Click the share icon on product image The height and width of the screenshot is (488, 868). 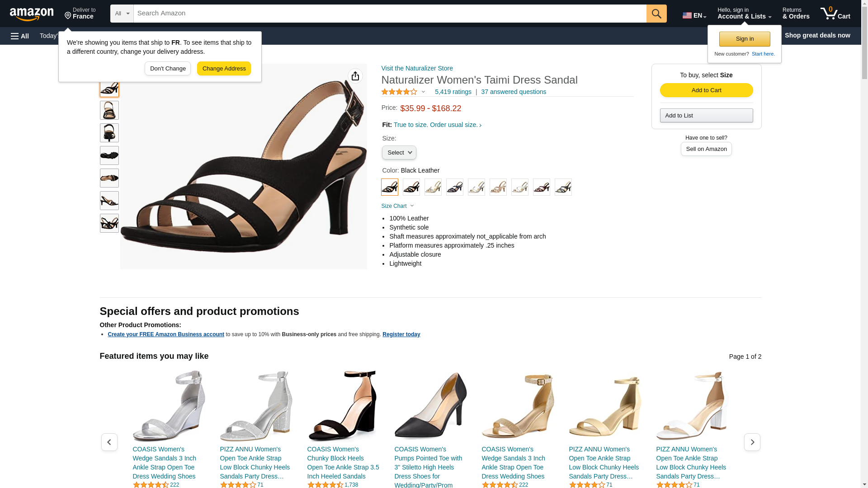click(355, 76)
